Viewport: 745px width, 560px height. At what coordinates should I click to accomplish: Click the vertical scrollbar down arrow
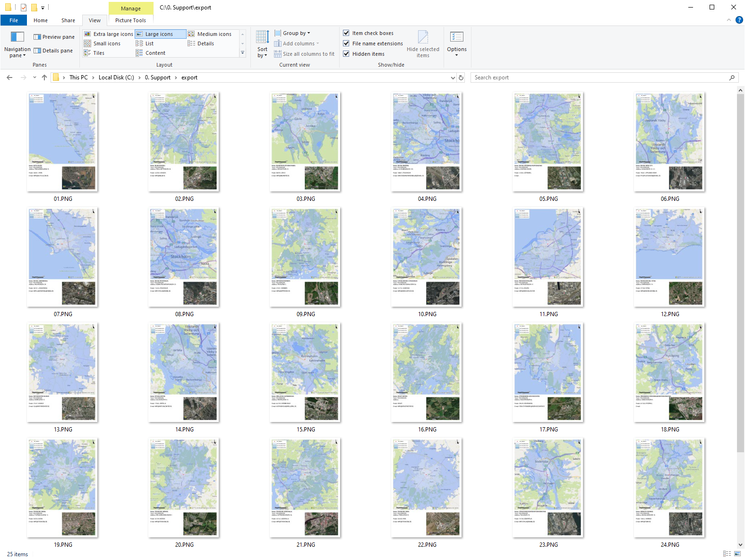[740, 544]
